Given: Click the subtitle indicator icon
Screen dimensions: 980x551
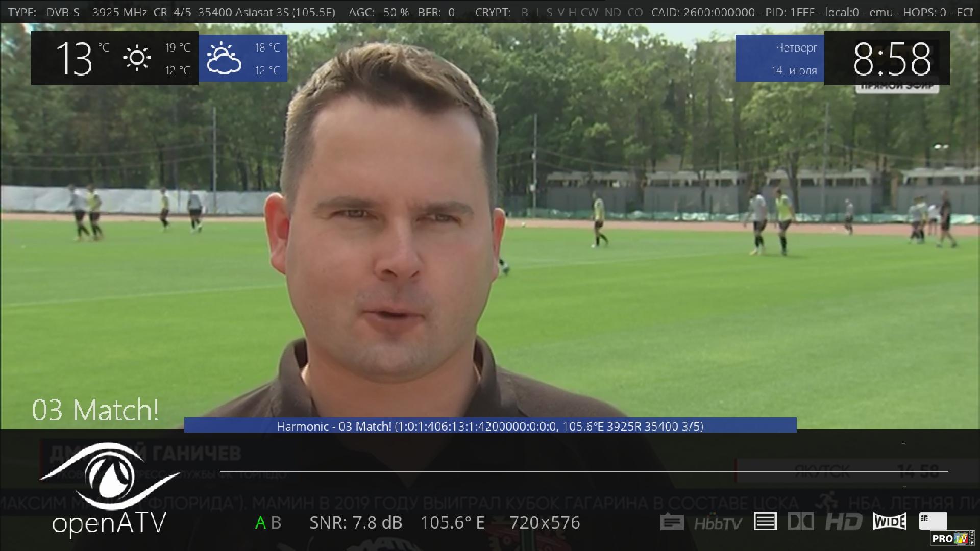Looking at the screenshot, I should [x=672, y=522].
